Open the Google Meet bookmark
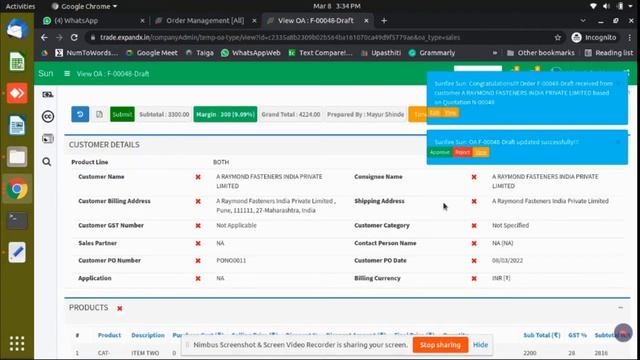 [152, 53]
